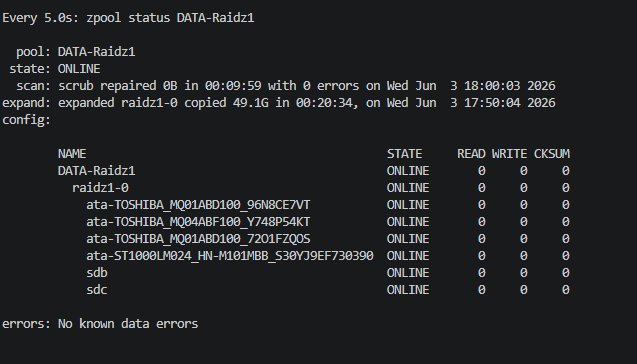The height and width of the screenshot is (364, 637).
Task: Select the pool name DATA-Raidz1 after 'pool:'
Action: [x=96, y=52]
